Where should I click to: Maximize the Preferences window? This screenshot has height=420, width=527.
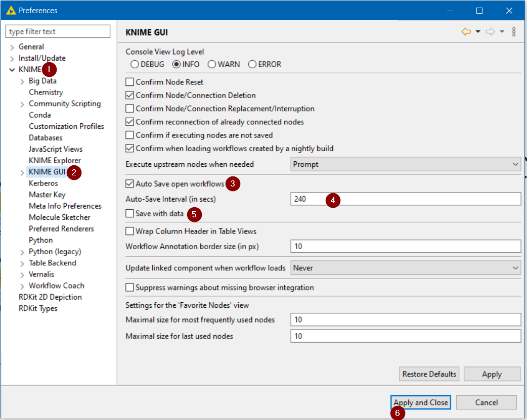pyautogui.click(x=479, y=11)
